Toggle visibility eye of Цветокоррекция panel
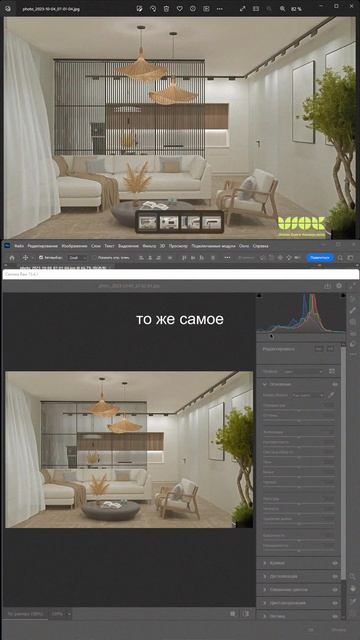This screenshot has width=360, height=640. pos(335,603)
